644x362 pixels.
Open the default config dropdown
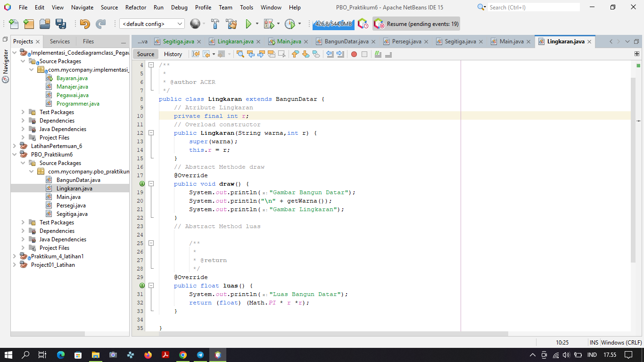152,24
